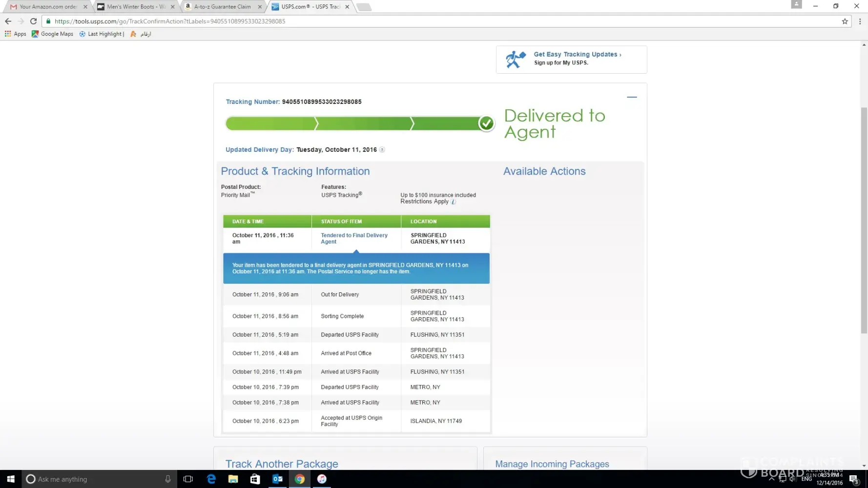Open File Explorer from the taskbar

coord(233,479)
